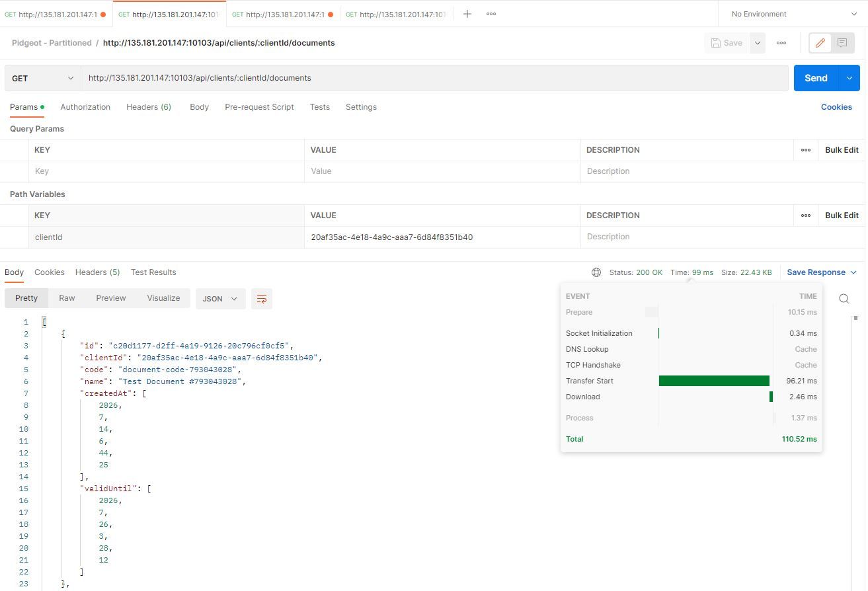Select the Pretty response view
This screenshot has height=591, width=868.
[x=26, y=298]
